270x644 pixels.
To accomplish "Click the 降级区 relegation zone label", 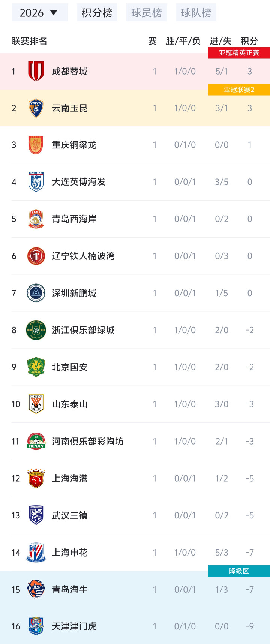I will [x=239, y=571].
